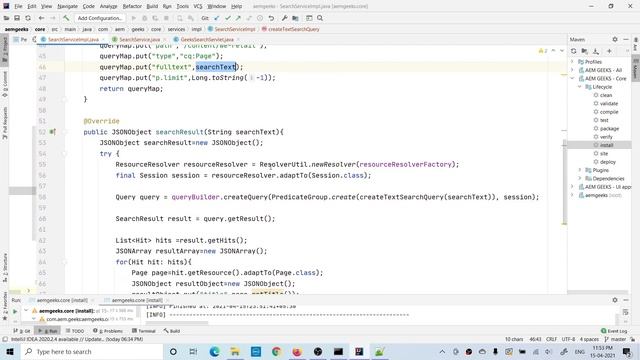This screenshot has width=640, height=360.
Task: Click the Git commit checkmark icon
Action: 228,18
